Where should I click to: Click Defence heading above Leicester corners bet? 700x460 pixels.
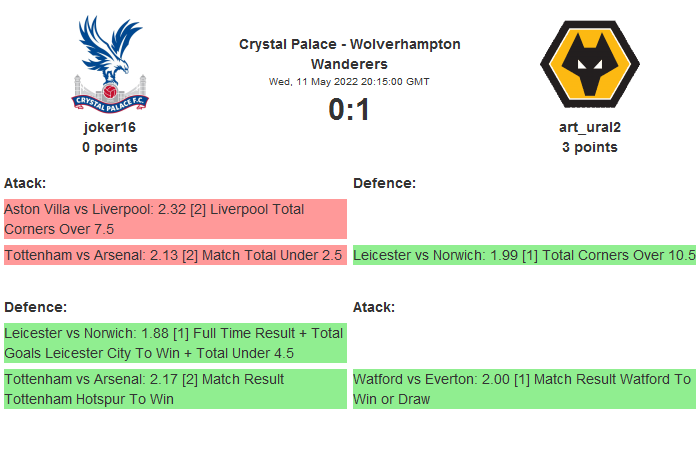384,183
